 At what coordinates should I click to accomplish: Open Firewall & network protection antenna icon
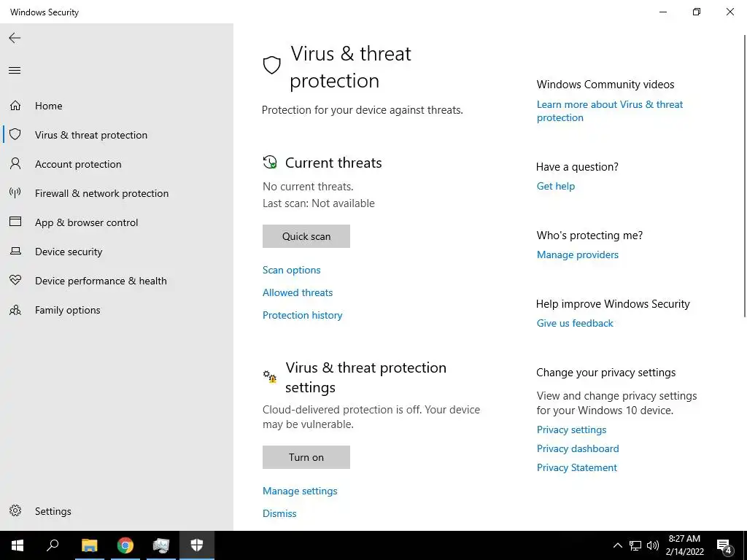(x=15, y=192)
